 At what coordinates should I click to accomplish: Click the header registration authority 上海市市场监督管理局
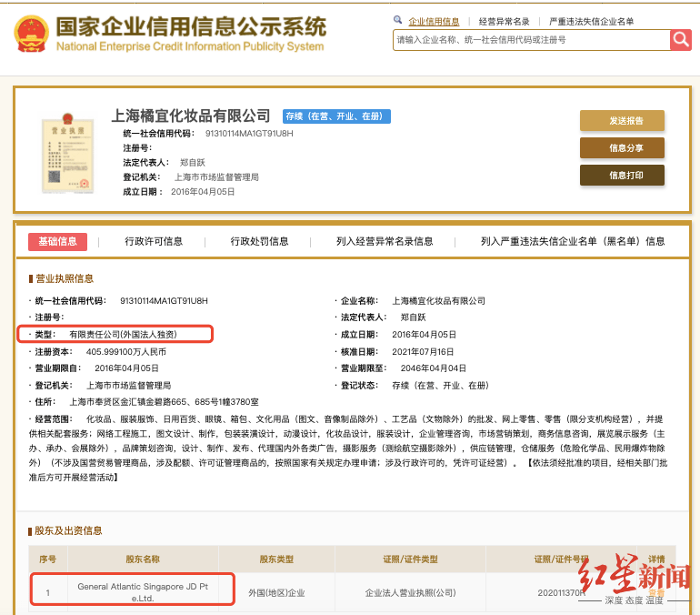(216, 177)
